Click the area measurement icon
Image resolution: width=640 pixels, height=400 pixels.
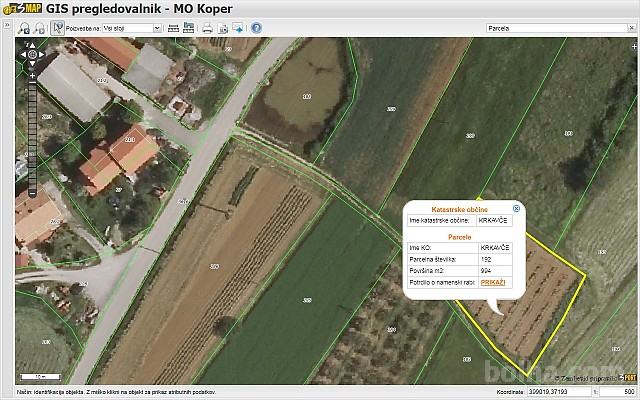point(188,29)
